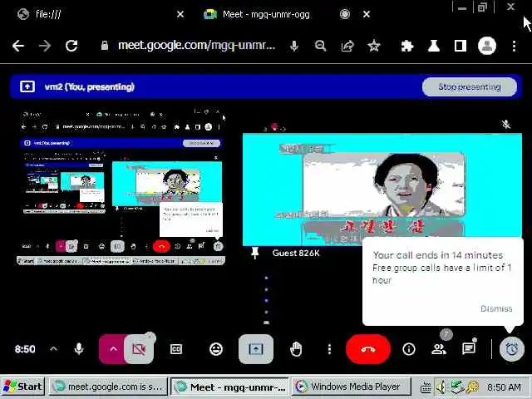The height and width of the screenshot is (399, 532).
Task: Open the Extensions puzzle icon
Action: (406, 46)
